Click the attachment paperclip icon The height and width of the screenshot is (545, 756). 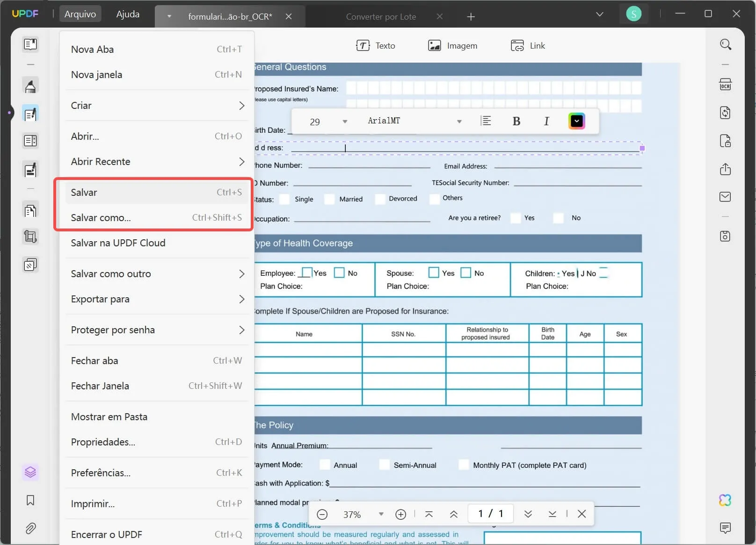(30, 529)
